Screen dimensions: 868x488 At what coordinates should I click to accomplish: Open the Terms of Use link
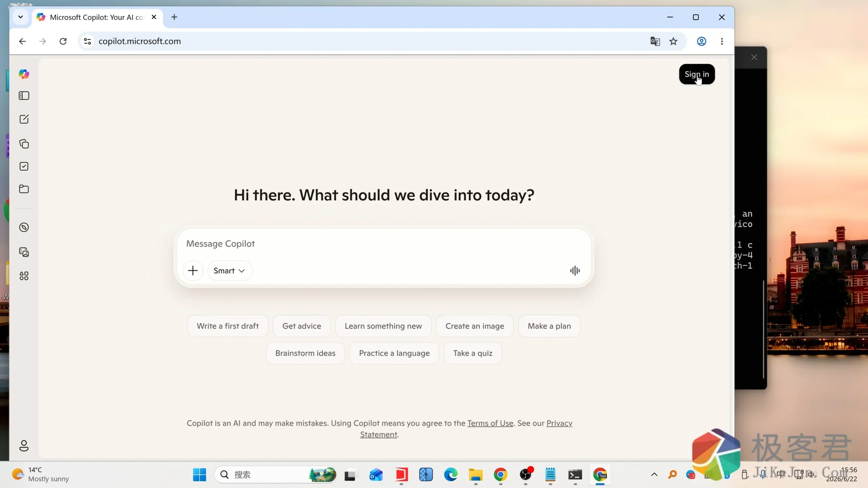[x=490, y=423]
